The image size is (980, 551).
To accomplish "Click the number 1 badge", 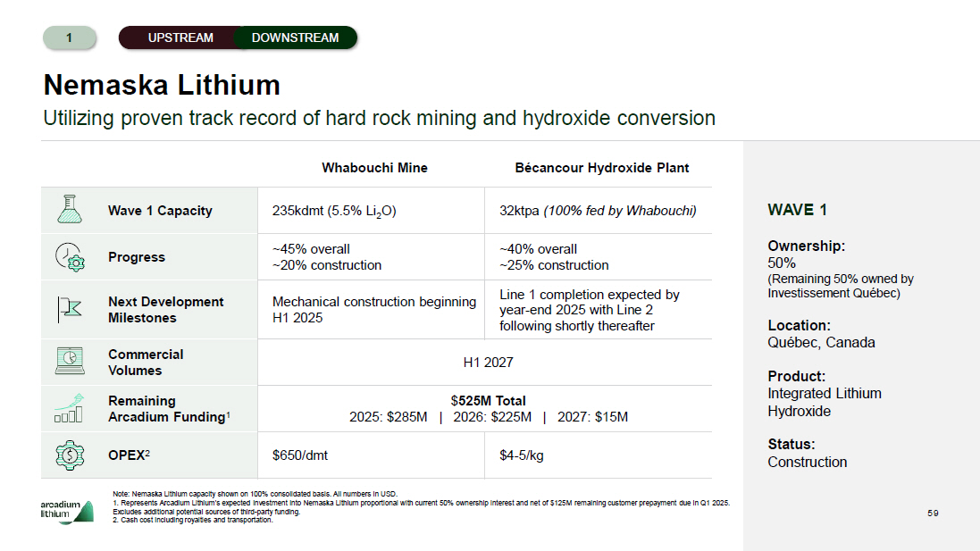I will click(x=69, y=38).
